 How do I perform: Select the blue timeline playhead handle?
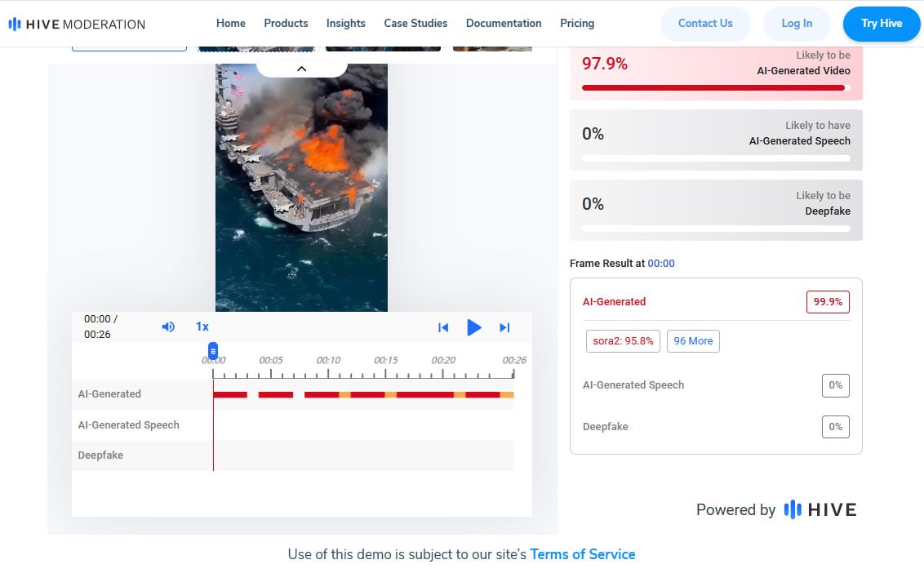click(x=213, y=350)
